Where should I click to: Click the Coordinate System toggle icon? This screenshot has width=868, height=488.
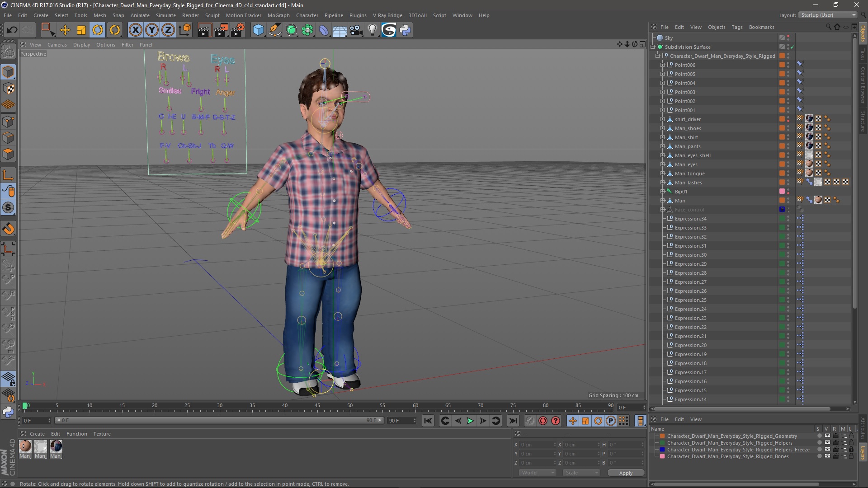click(x=184, y=30)
